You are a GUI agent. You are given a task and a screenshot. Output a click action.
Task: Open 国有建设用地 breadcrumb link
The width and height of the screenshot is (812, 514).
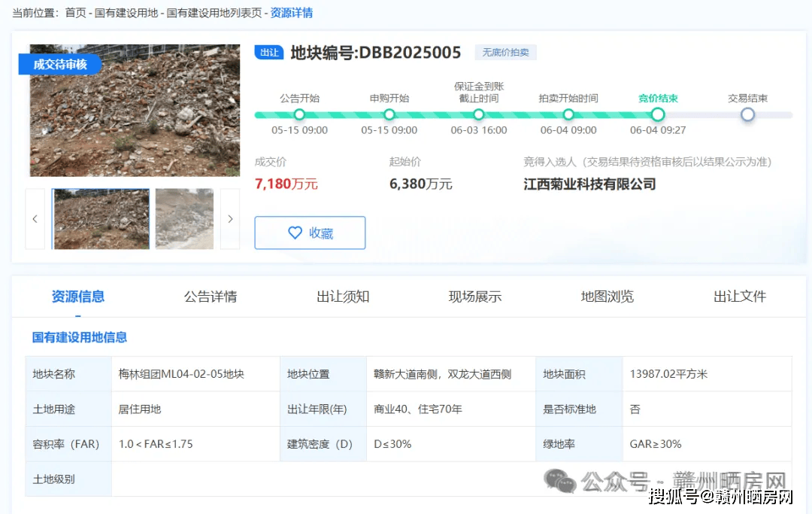pos(126,13)
